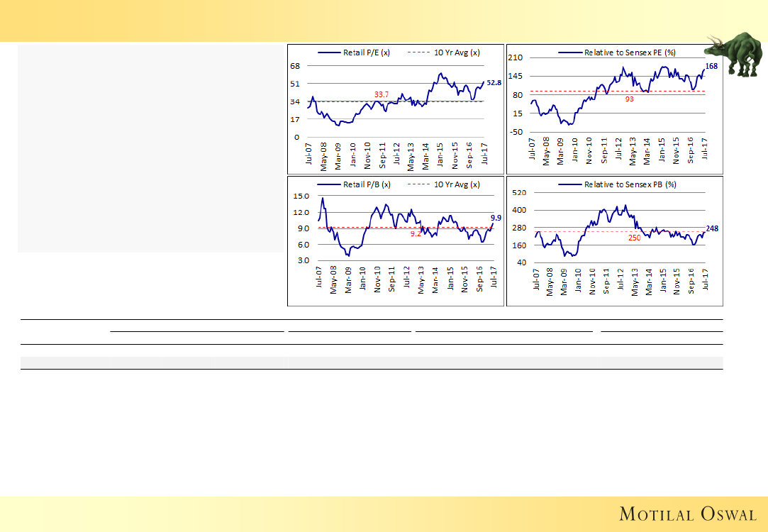Viewport: 768px width, 532px height.
Task: Click the 15.0 axis value on the P/B chart
Action: [x=299, y=196]
